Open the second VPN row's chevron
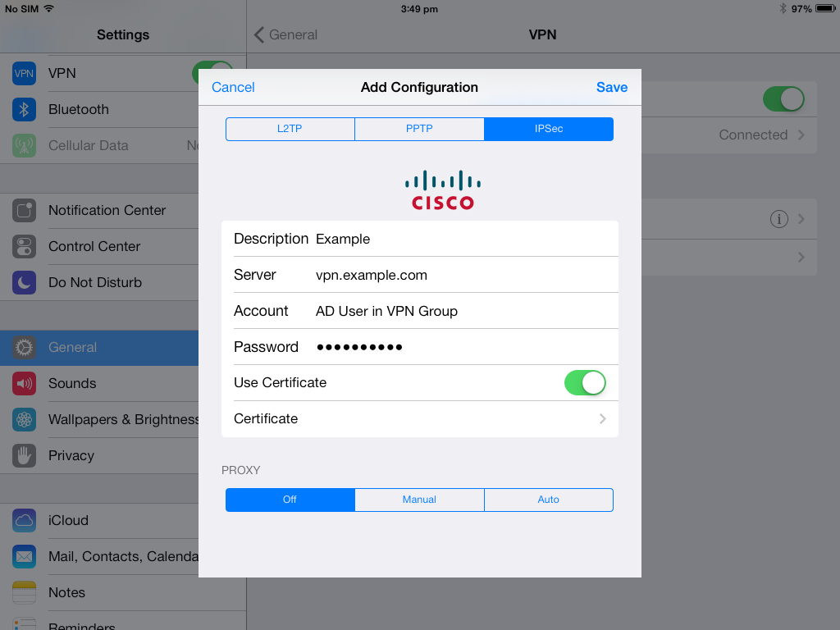The width and height of the screenshot is (840, 630). pyautogui.click(x=801, y=257)
